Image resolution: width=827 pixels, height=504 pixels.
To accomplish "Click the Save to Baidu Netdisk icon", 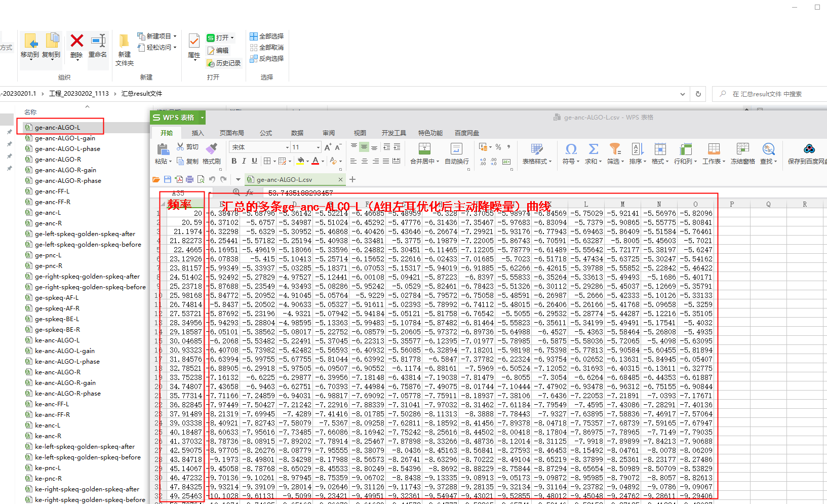I will coord(809,148).
